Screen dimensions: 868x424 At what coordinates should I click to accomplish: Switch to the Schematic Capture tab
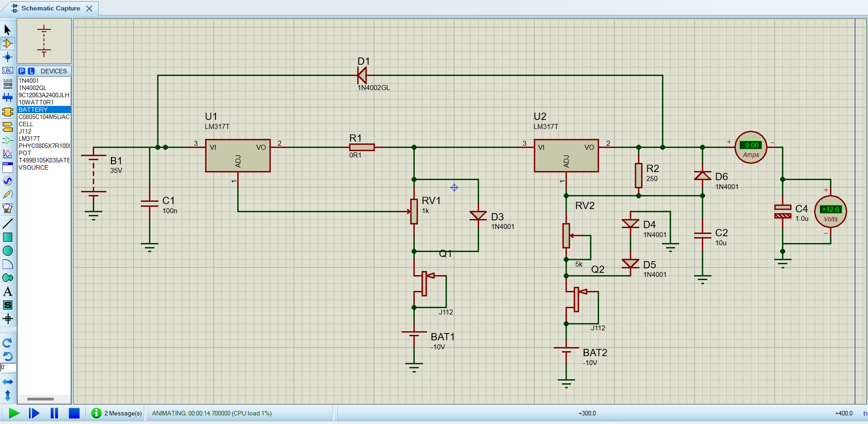(50, 8)
